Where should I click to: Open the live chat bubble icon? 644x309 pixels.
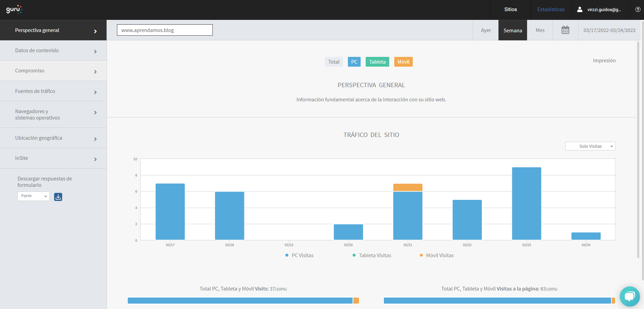point(630,296)
